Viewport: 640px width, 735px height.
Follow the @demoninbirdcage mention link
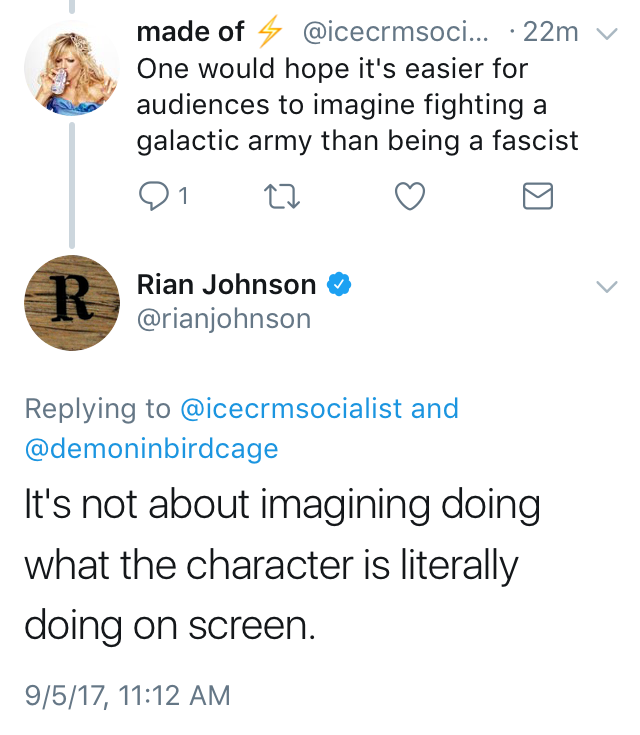pyautogui.click(x=151, y=449)
